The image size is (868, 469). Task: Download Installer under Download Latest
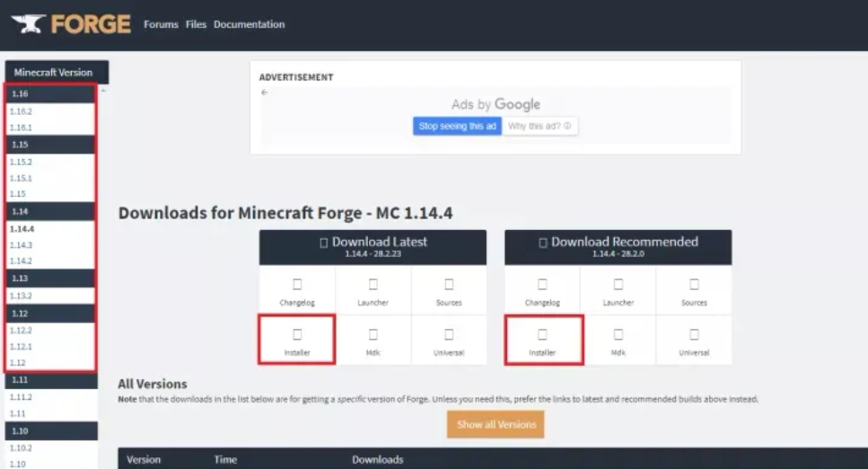click(297, 341)
